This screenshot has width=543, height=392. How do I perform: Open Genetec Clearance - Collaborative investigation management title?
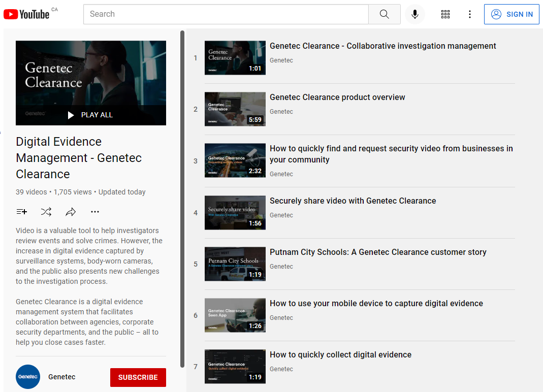(382, 46)
